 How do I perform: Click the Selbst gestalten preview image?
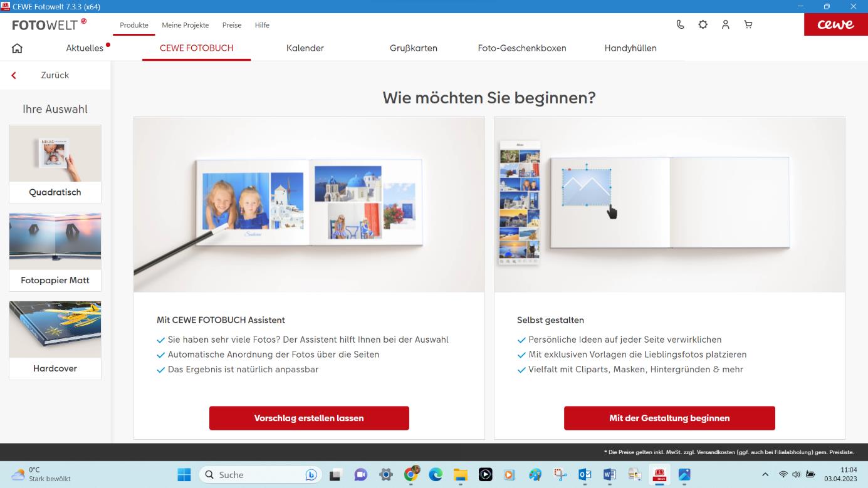click(x=669, y=205)
